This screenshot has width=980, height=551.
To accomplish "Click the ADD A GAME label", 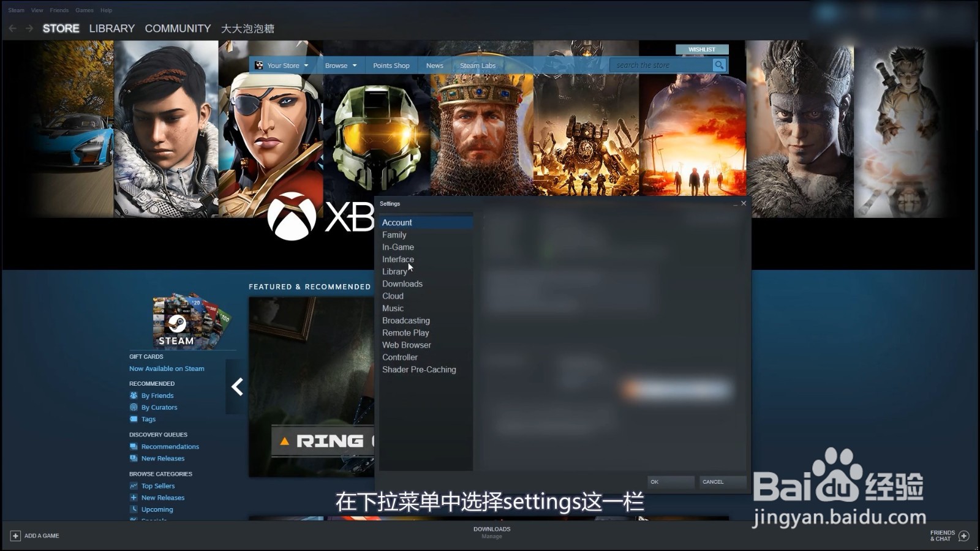I will click(x=42, y=536).
